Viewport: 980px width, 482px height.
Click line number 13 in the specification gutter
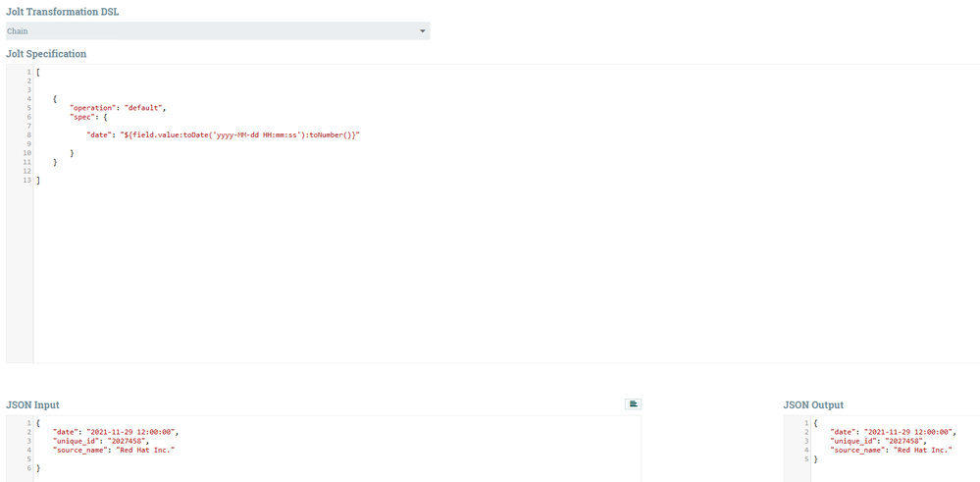pyautogui.click(x=26, y=180)
